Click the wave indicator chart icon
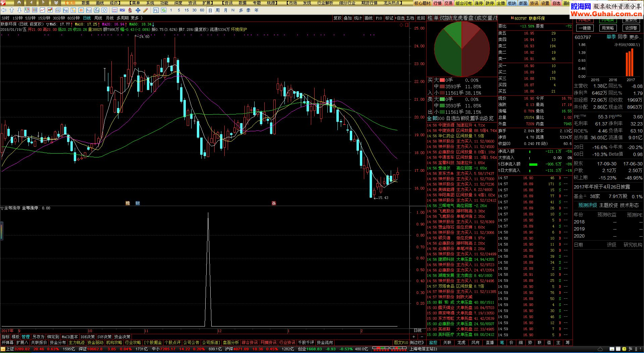644x353 pixels. [114, 10]
